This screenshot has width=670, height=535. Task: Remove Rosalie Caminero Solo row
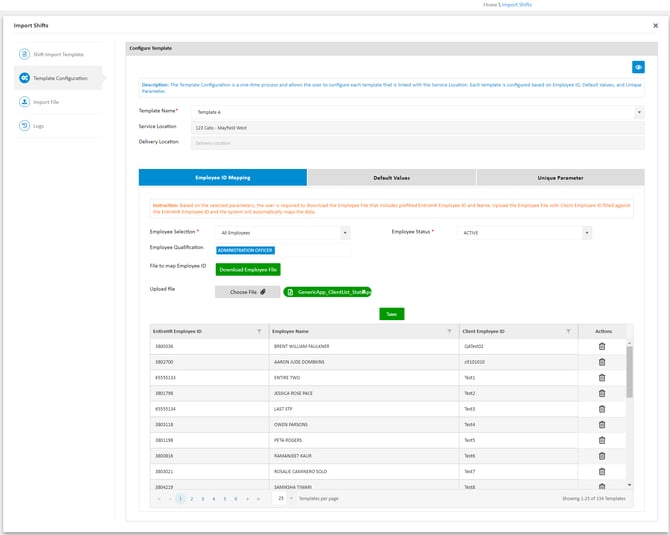602,471
